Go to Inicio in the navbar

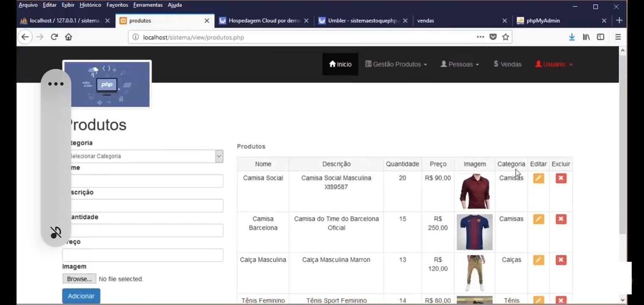(x=340, y=64)
